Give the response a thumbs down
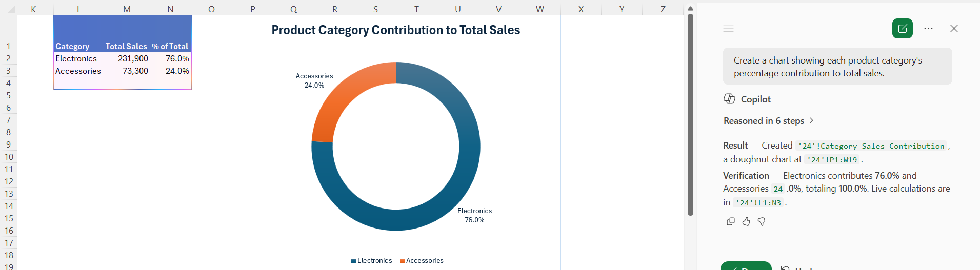The height and width of the screenshot is (270, 980). [762, 221]
